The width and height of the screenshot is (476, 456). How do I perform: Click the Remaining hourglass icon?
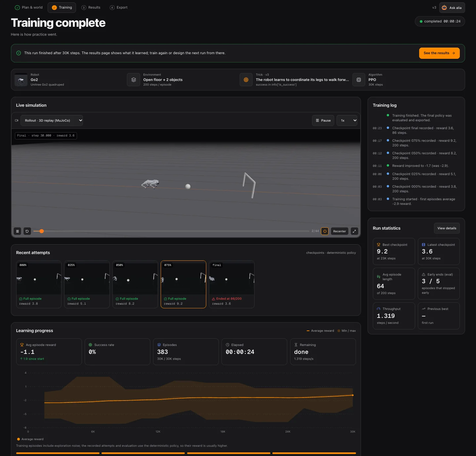click(x=296, y=345)
